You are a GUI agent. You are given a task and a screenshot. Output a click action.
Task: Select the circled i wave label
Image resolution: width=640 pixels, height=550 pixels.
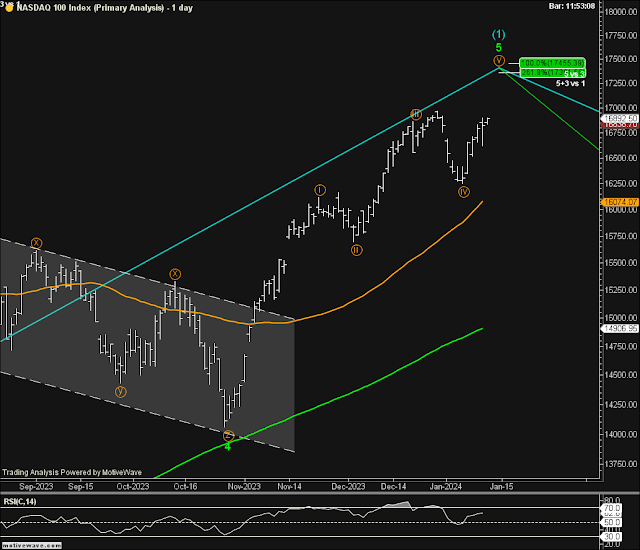(x=320, y=190)
